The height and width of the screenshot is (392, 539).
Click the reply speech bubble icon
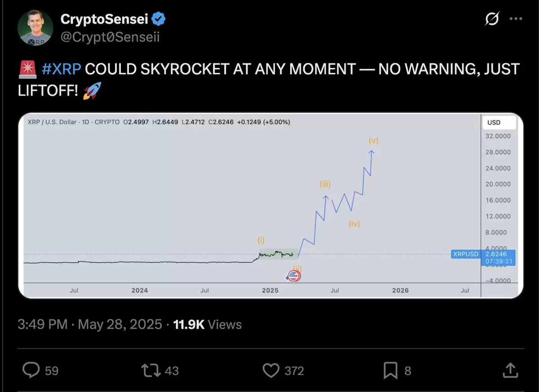(31, 370)
